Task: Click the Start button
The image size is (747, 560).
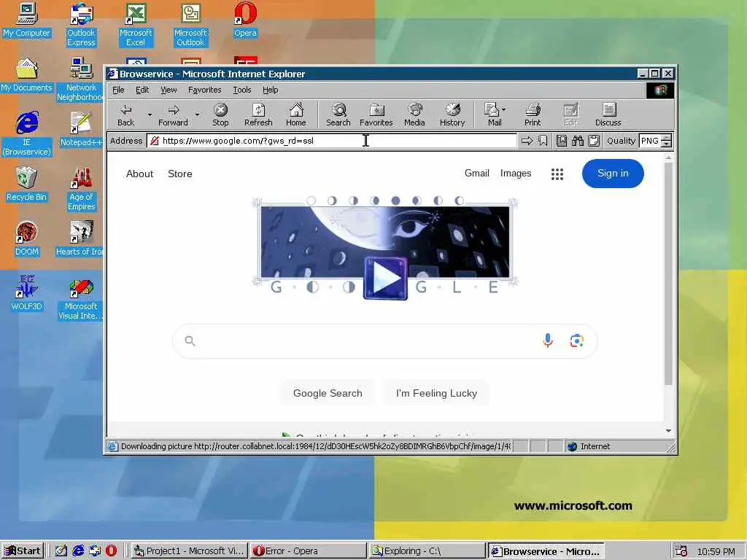Action: (x=23, y=551)
